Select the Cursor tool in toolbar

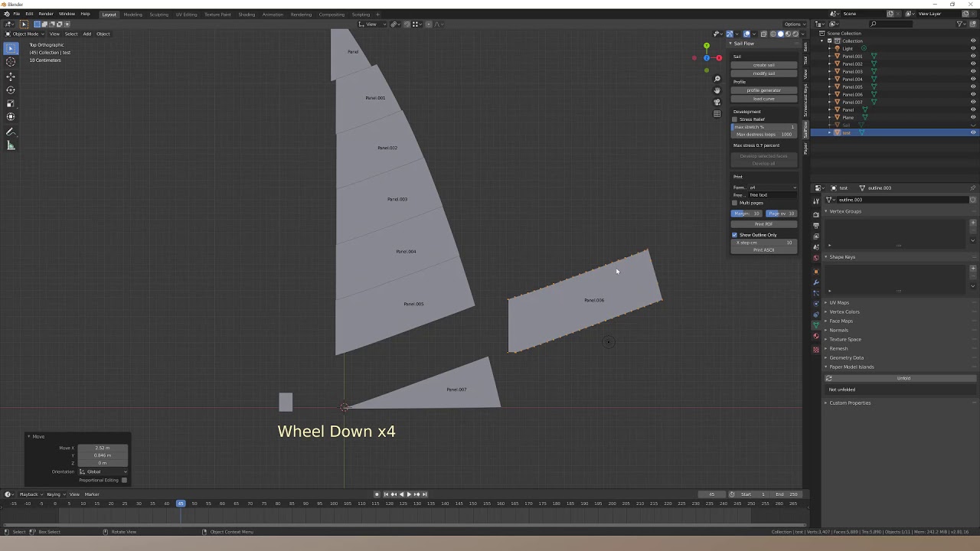[x=11, y=62]
